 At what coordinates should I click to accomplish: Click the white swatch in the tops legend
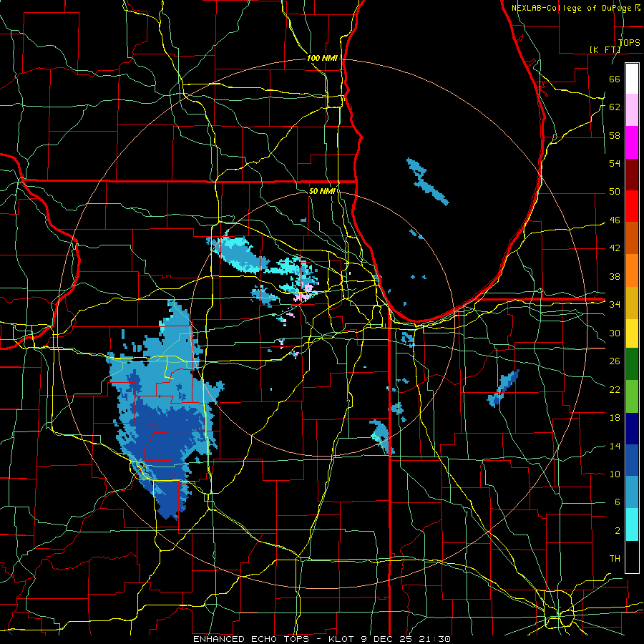632,79
